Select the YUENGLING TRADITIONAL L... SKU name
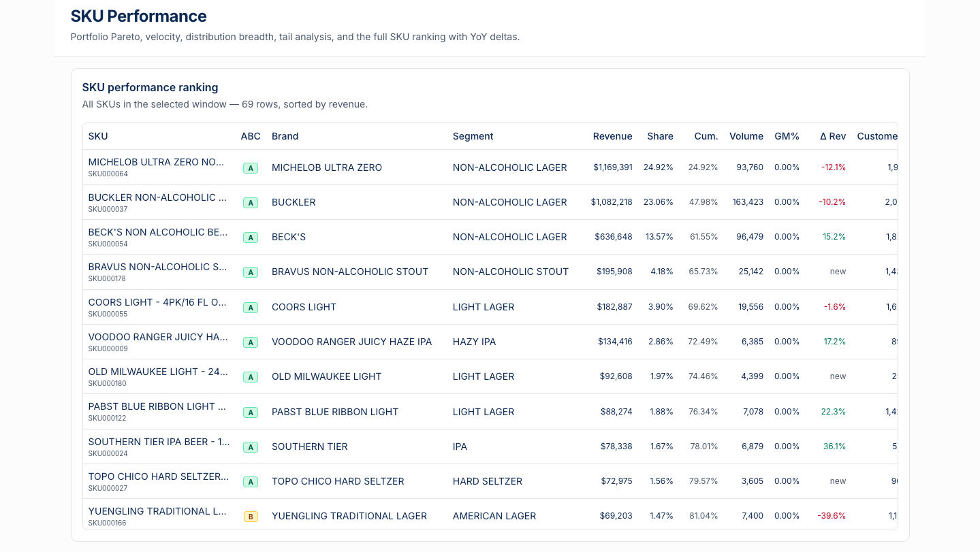This screenshot has height=552, width=980. [x=157, y=511]
